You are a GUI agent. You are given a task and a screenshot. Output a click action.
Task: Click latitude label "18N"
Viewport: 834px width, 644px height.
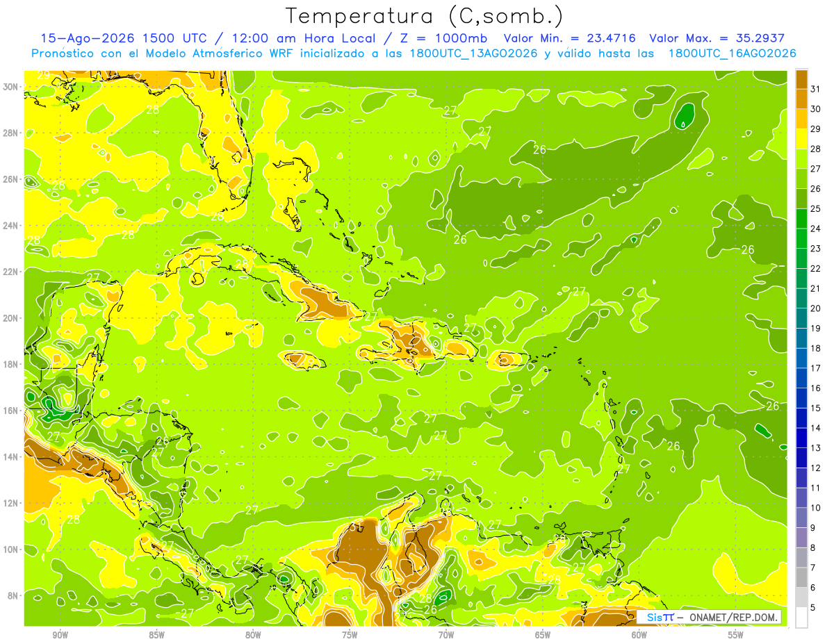(11, 364)
